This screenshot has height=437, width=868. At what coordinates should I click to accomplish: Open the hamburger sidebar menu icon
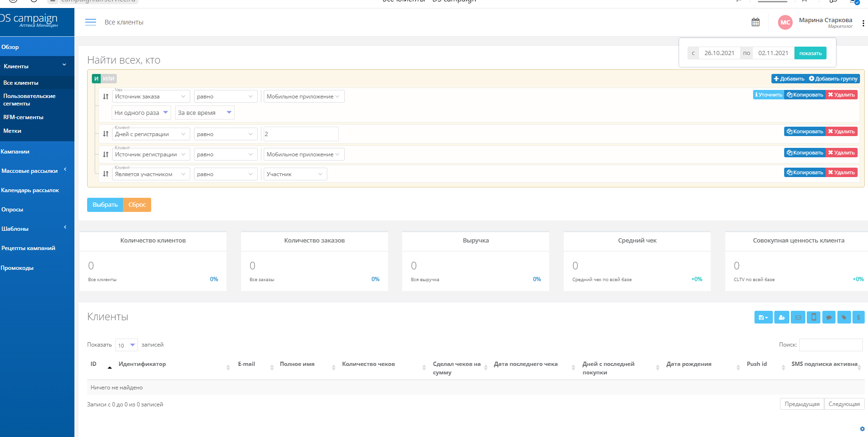(x=90, y=22)
